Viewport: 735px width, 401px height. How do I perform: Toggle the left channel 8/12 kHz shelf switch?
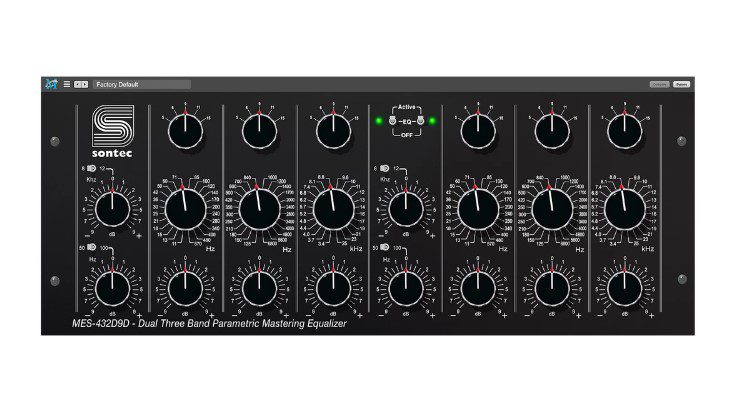coord(91,170)
